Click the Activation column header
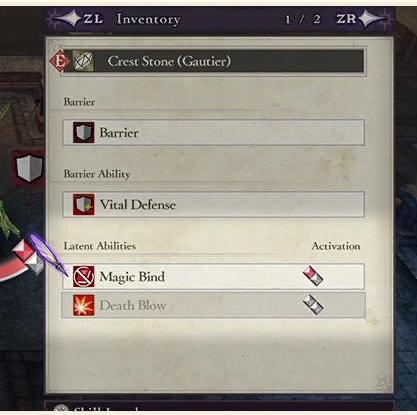 tap(336, 246)
